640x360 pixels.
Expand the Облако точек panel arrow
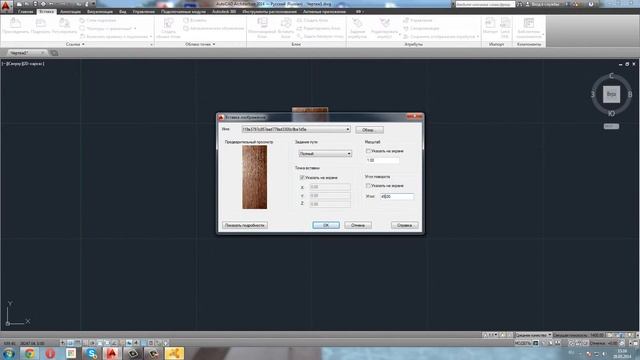tap(214, 44)
